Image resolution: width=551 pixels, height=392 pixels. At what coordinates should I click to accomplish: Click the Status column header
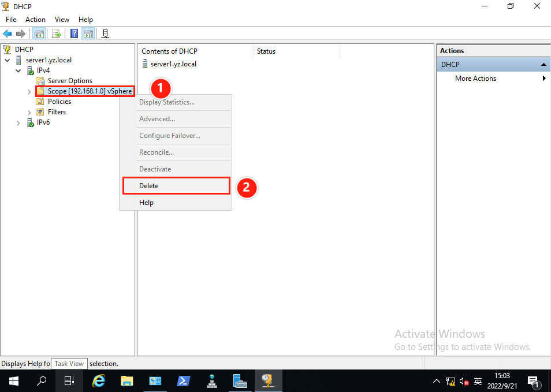pos(296,51)
